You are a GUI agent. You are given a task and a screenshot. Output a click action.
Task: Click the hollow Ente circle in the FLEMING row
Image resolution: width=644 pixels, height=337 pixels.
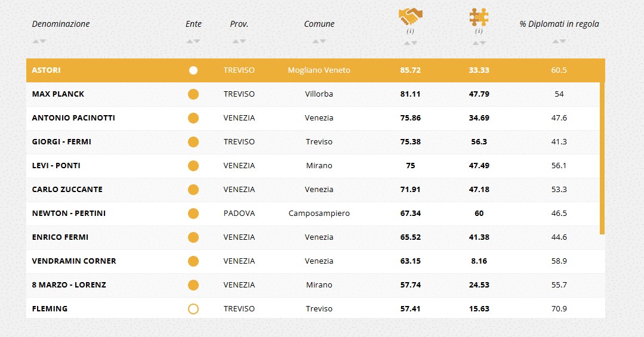(193, 309)
